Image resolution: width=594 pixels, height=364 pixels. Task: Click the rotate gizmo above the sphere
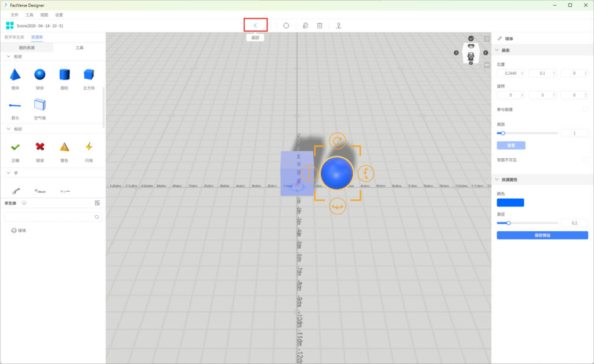click(337, 141)
